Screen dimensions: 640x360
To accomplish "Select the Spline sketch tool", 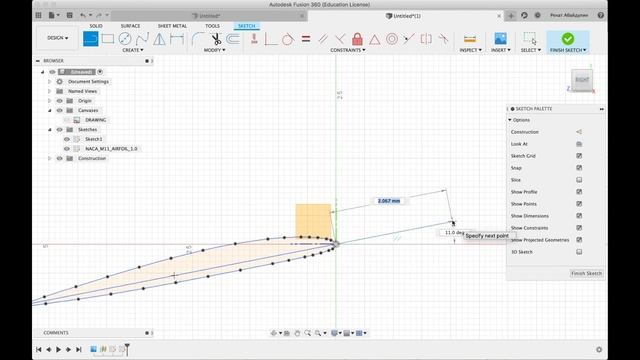I will coord(142,39).
